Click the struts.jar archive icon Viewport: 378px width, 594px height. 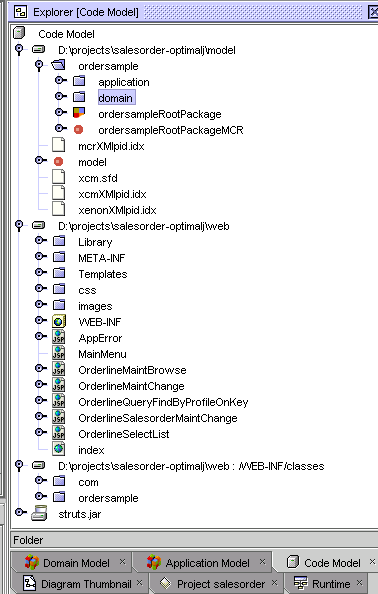39,513
